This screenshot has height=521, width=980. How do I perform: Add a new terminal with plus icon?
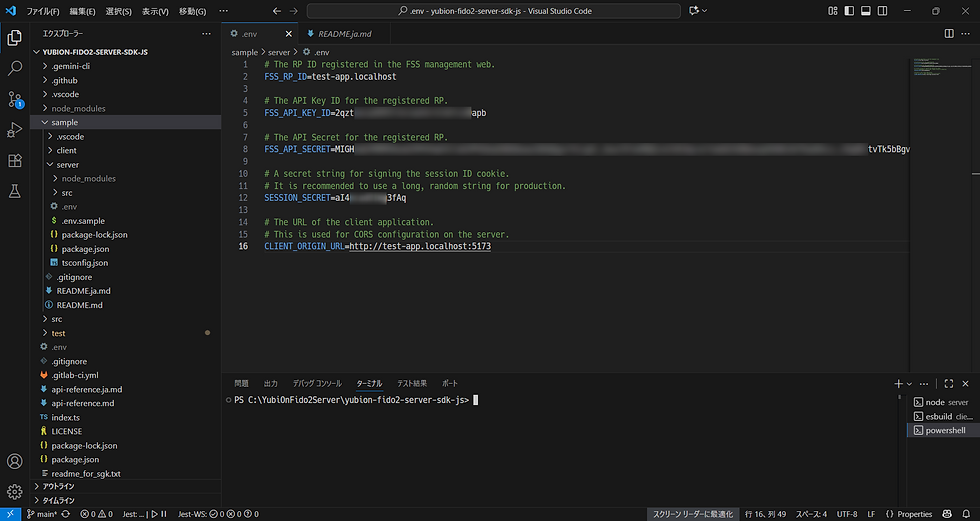(898, 384)
